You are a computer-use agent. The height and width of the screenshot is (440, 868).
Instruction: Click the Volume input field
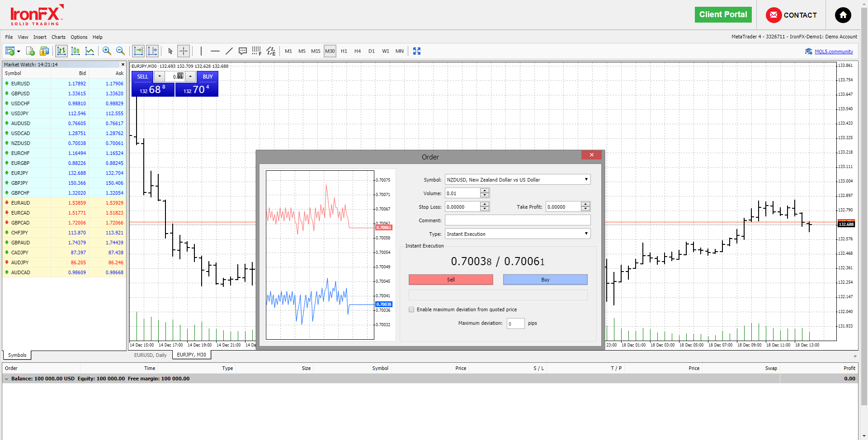pyautogui.click(x=462, y=193)
